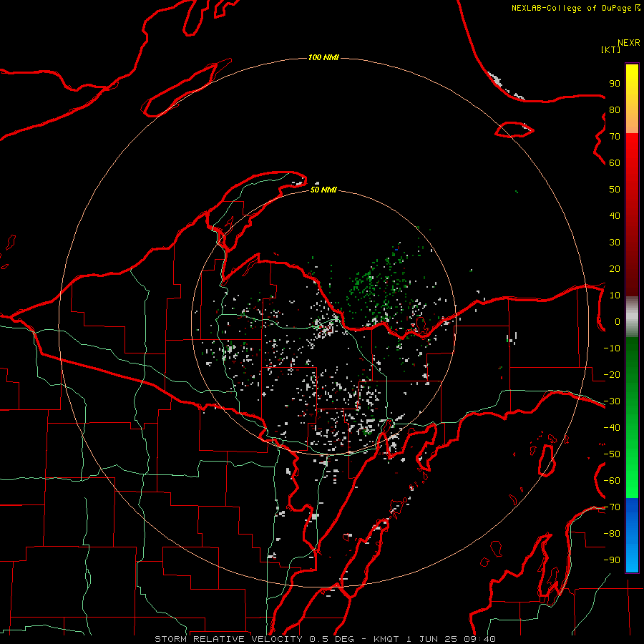Click the "1 JUN 25 09:40" timestamp
The image size is (644, 644).
[x=451, y=639]
